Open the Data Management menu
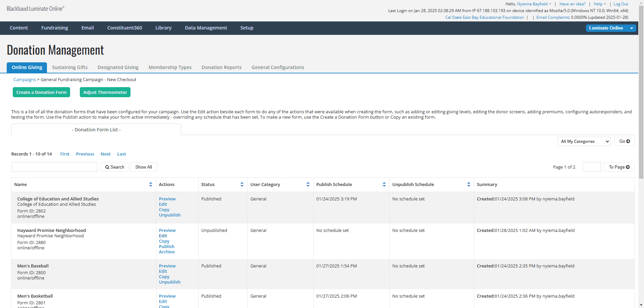Viewport: 644px width, 308px height. click(206, 28)
